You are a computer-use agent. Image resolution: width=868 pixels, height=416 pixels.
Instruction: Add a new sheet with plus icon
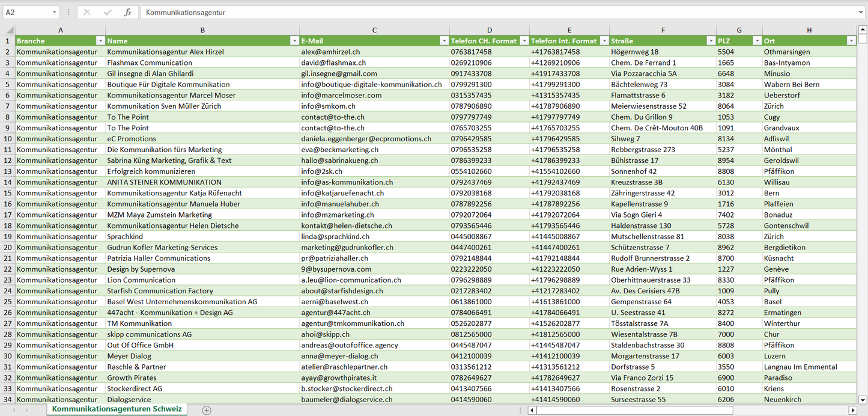point(207,410)
